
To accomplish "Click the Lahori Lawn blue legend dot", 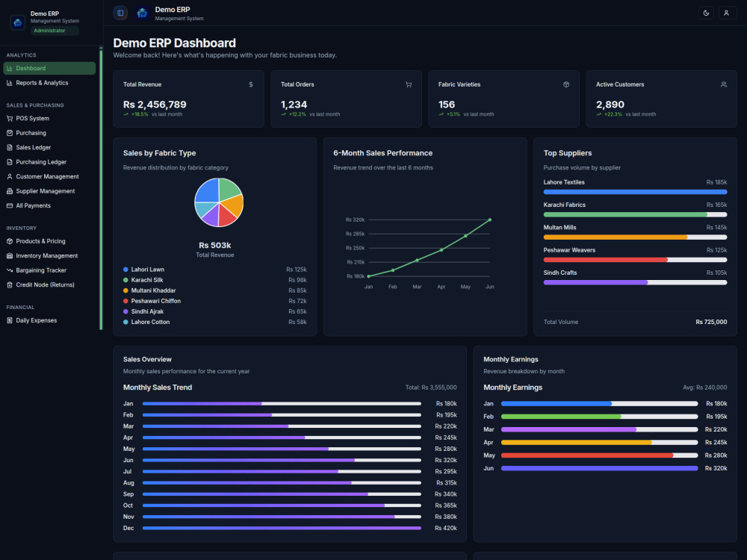I will pyautogui.click(x=125, y=270).
